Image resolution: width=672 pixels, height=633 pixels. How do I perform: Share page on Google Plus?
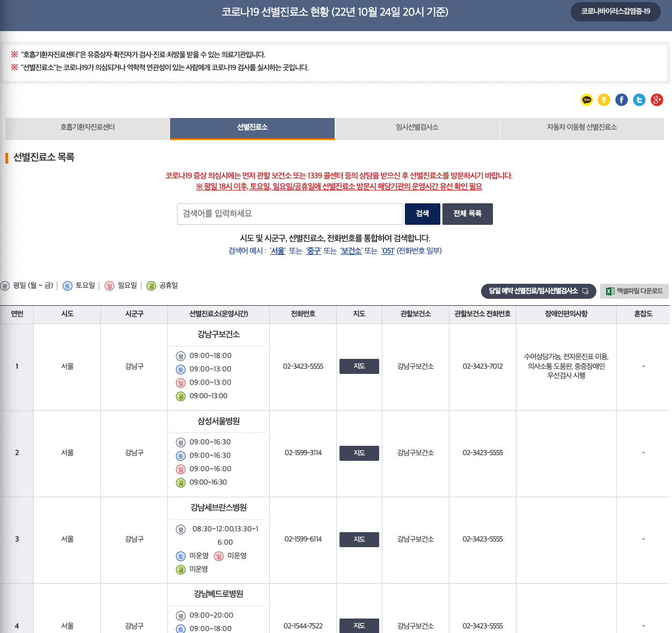(x=657, y=100)
